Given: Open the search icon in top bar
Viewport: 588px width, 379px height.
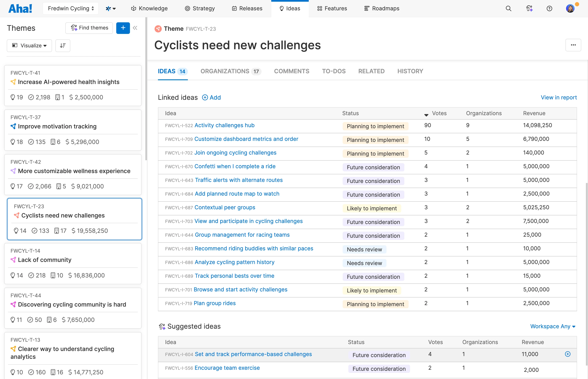Looking at the screenshot, I should pos(508,9).
